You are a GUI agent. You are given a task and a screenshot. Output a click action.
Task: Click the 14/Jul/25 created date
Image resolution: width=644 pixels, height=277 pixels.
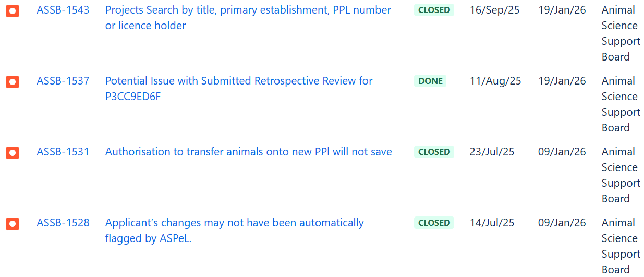coord(492,223)
